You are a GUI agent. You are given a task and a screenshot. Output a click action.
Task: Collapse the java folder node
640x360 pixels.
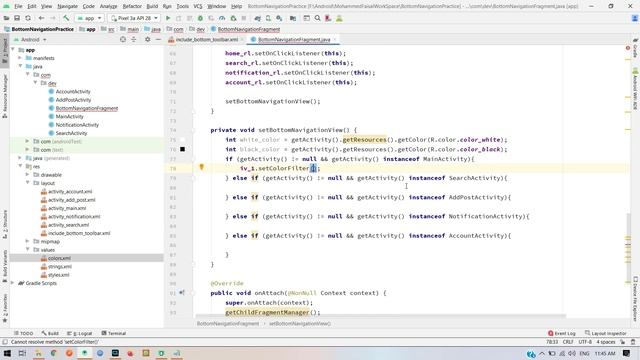[20, 66]
